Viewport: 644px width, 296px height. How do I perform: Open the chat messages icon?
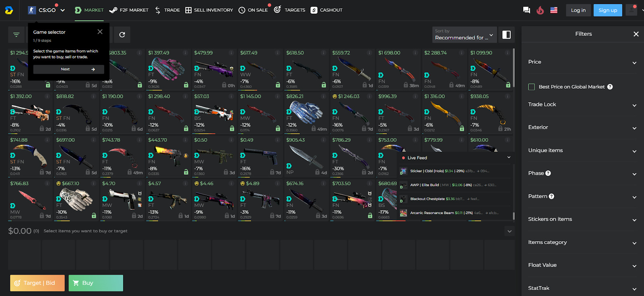(526, 10)
